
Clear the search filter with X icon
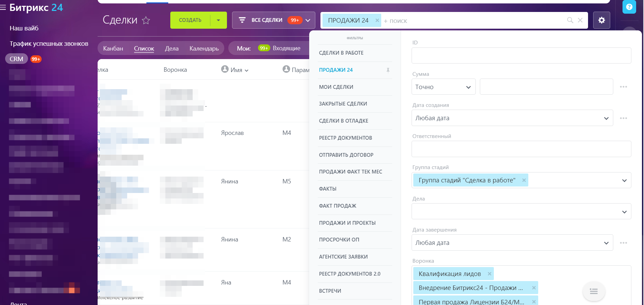click(x=580, y=20)
